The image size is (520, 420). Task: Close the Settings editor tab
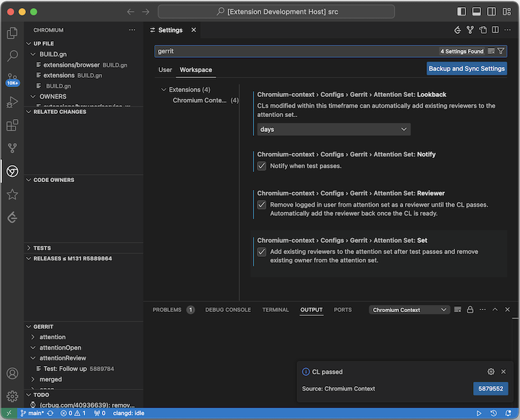pyautogui.click(x=194, y=30)
